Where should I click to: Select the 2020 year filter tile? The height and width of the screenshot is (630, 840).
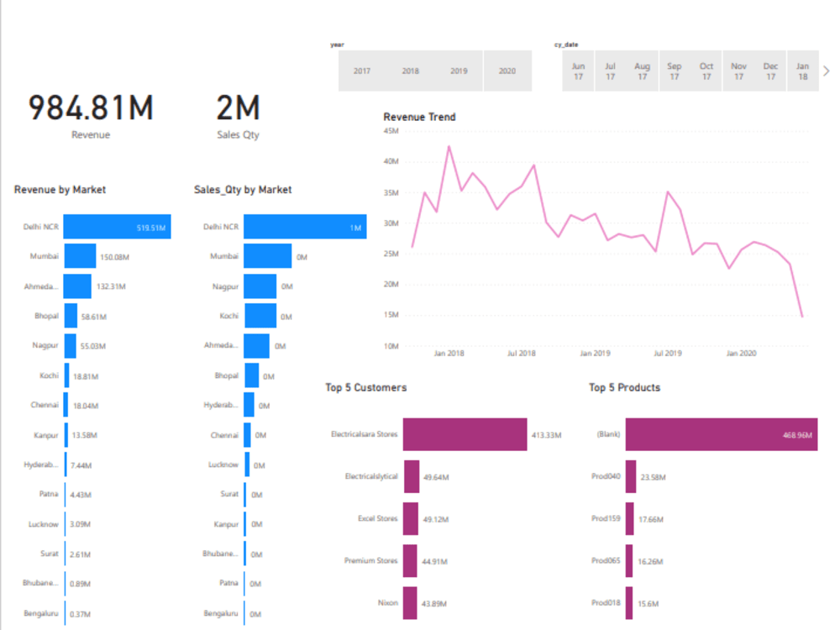507,71
